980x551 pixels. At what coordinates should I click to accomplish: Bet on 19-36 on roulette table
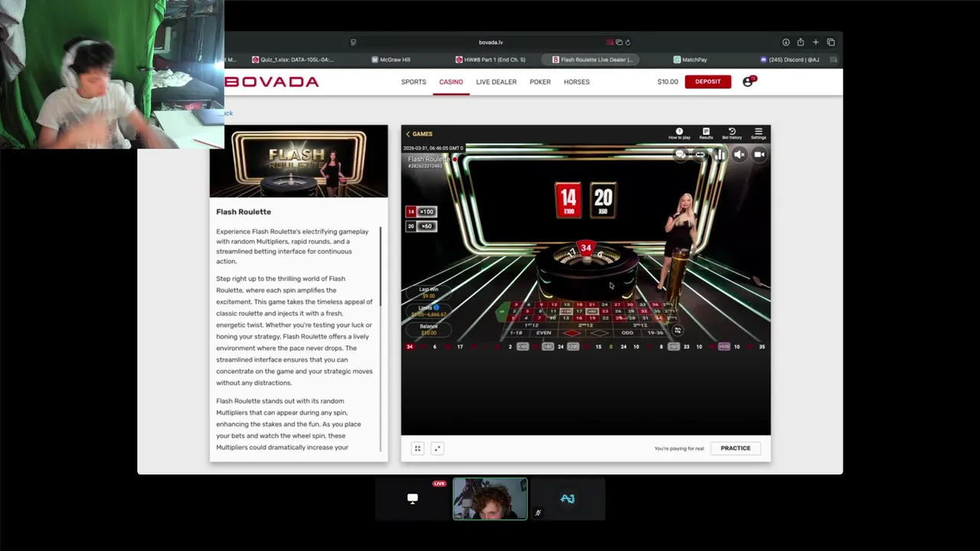(655, 333)
